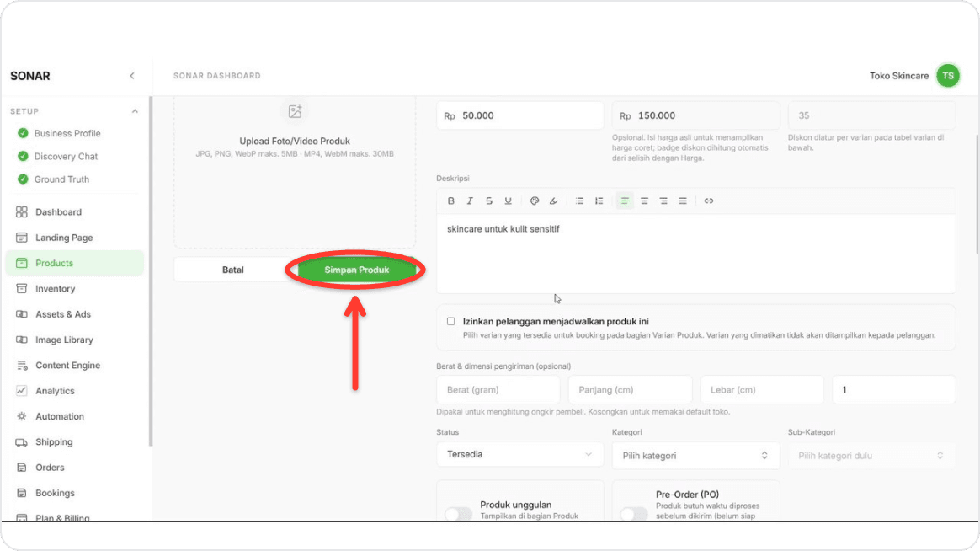Insert a hyperlink in the description
This screenshot has width=980, height=551.
click(709, 201)
